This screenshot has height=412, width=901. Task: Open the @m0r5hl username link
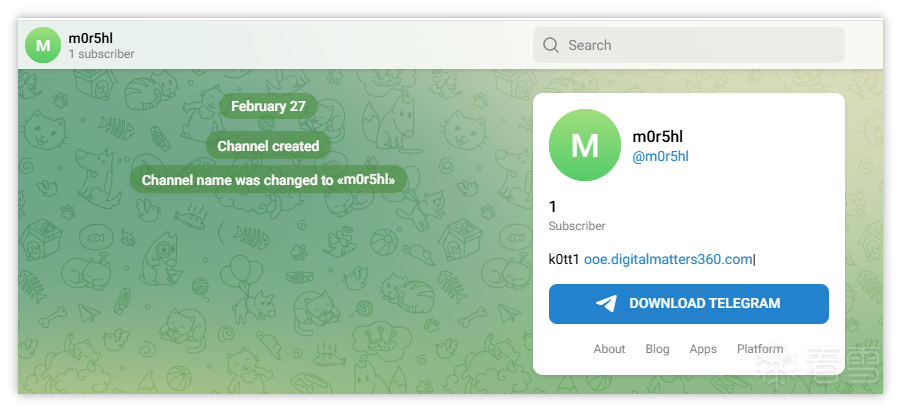tap(661, 156)
